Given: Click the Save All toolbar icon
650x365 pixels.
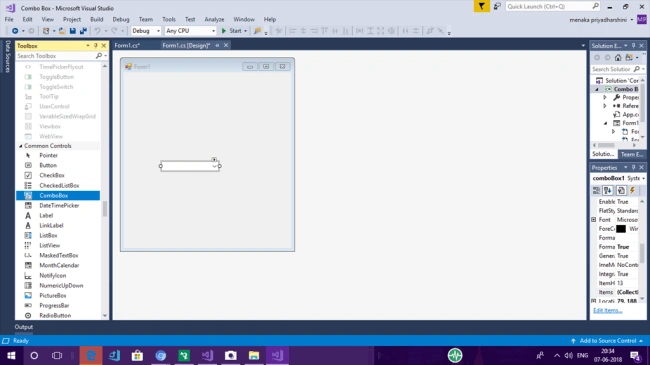Looking at the screenshot, I should (x=83, y=31).
